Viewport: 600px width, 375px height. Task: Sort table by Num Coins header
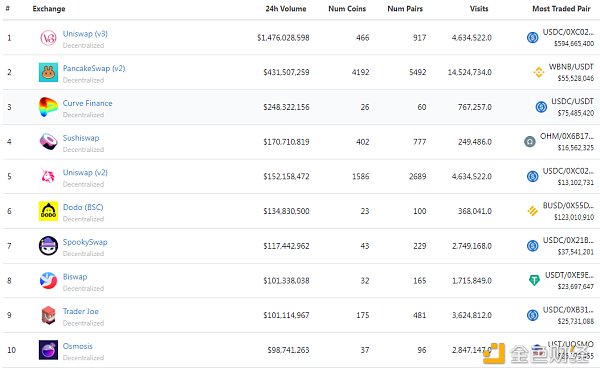(x=347, y=9)
